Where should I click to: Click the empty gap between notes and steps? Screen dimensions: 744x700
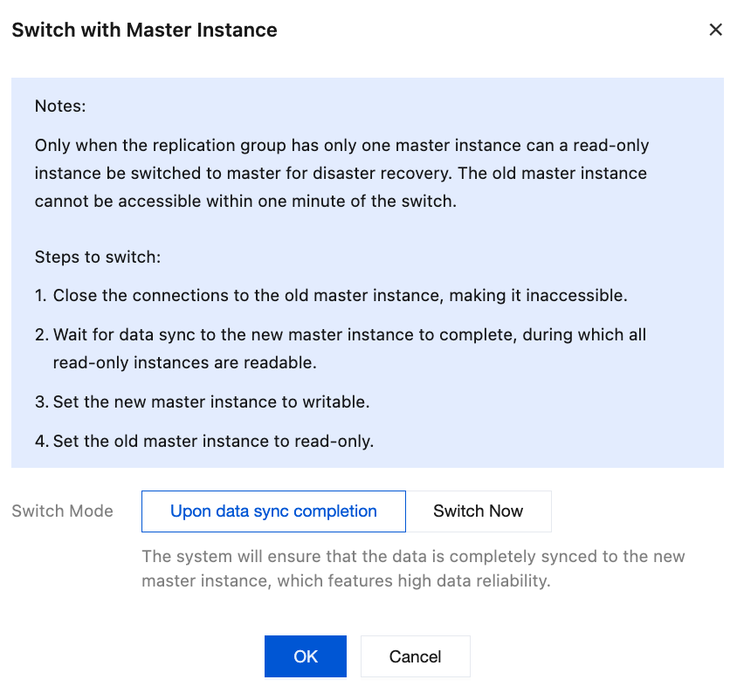367,230
